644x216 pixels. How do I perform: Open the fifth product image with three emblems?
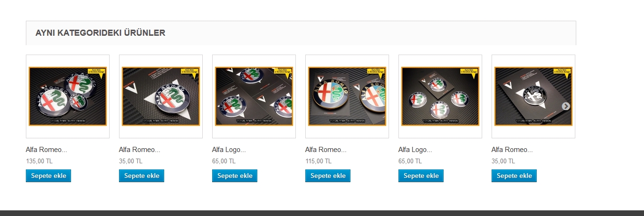coord(440,96)
